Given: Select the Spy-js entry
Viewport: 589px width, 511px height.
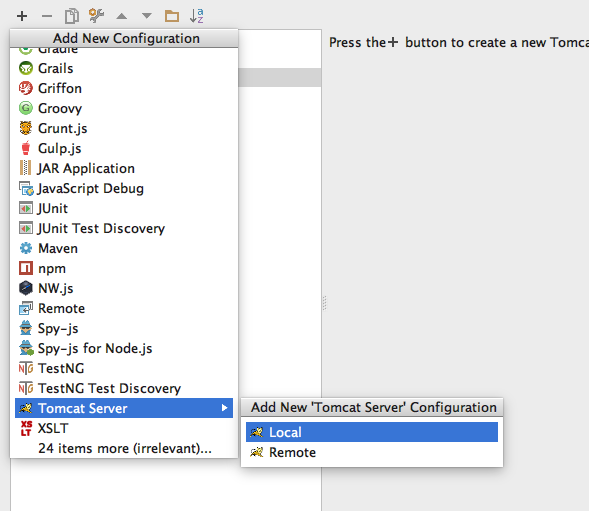Looking at the screenshot, I should tap(124, 328).
